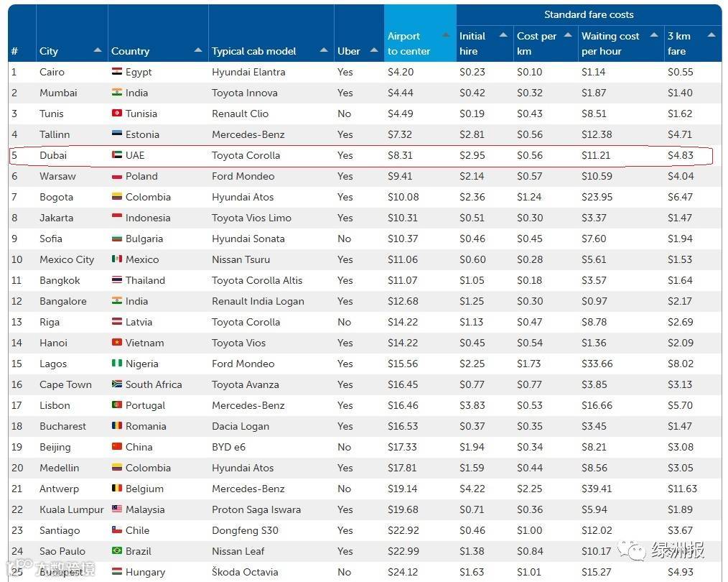The width and height of the screenshot is (728, 582).
Task: Click Toyota Vios Limo cab model
Action: pos(252,218)
